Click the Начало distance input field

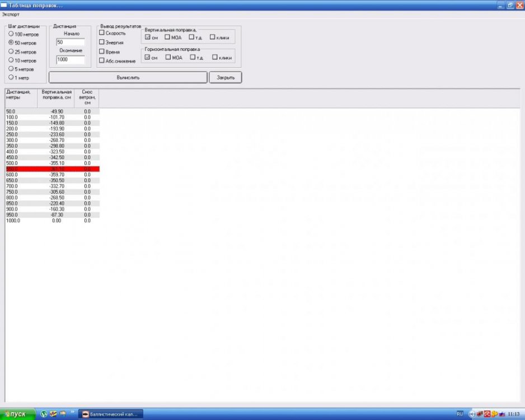(x=70, y=42)
